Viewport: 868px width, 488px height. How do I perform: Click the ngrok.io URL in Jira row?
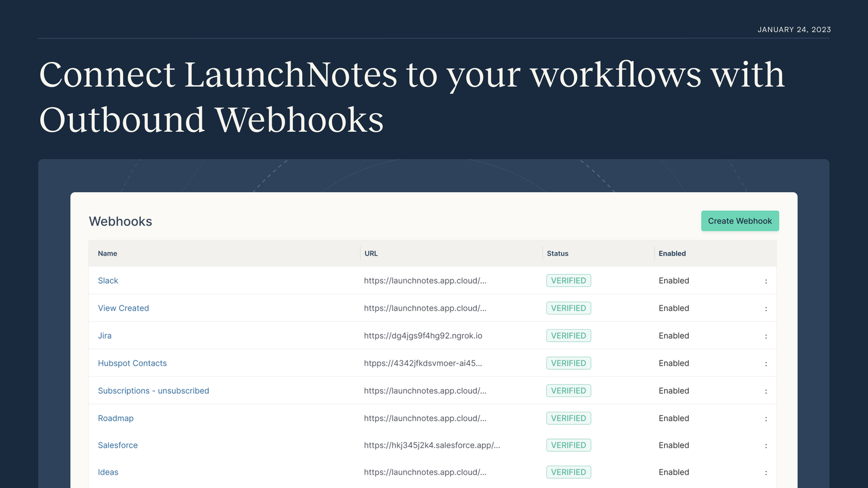click(x=423, y=336)
